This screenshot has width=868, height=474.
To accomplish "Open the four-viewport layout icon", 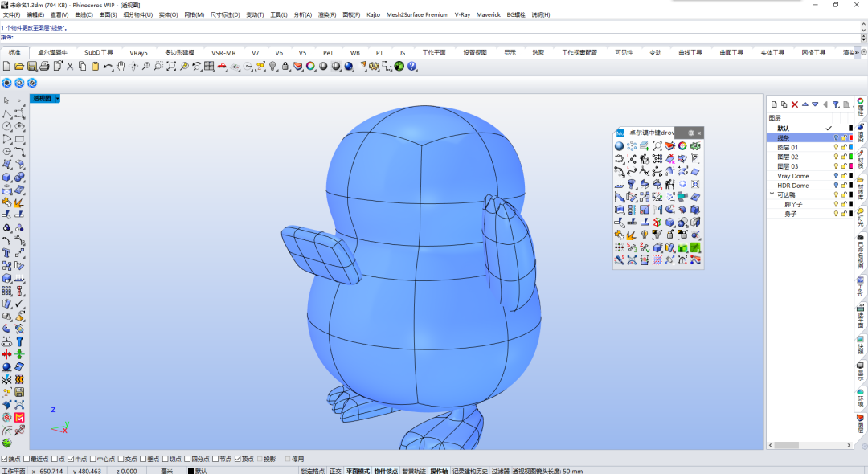I will tap(209, 67).
